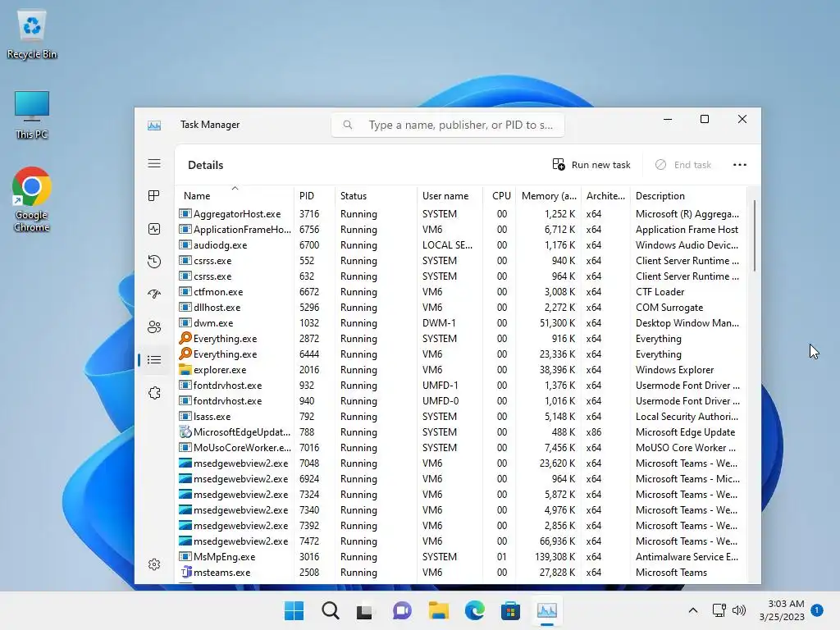This screenshot has width=840, height=630.
Task: Sort by the User name column header
Action: click(450, 196)
